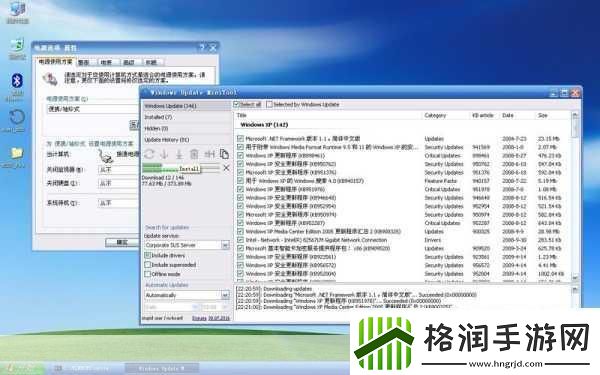
Task: Select the top-left computer desktop icon
Action: click(17, 9)
